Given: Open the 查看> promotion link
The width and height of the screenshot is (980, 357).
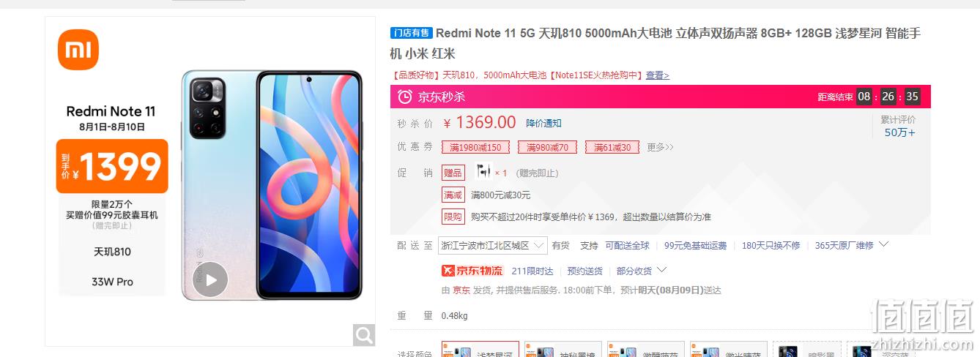Looking at the screenshot, I should (657, 75).
